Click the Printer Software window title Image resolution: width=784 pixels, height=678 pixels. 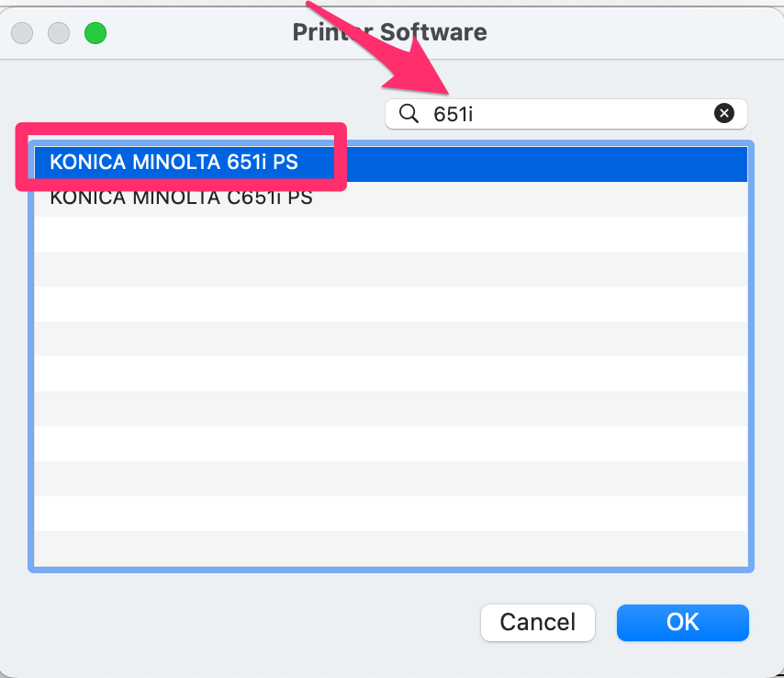(389, 33)
